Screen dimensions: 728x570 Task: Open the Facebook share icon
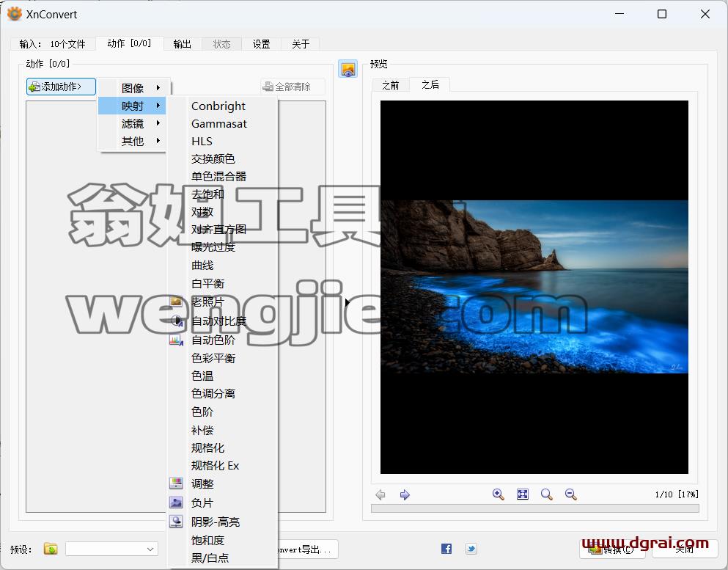pyautogui.click(x=446, y=549)
